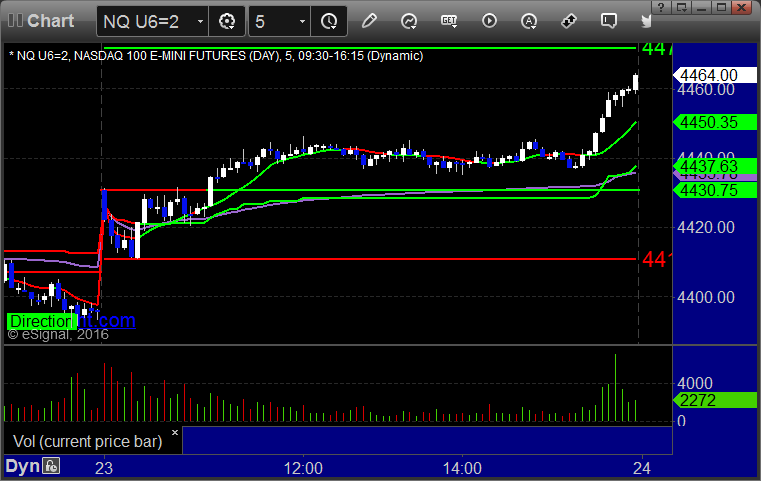
Task: Click the 4437.63 green price label
Action: 714,166
